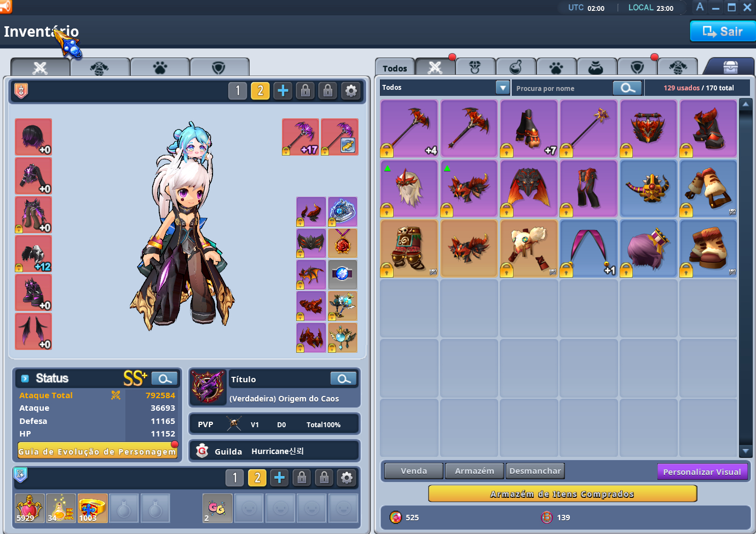Select the equipped hair item with +0

pos(33,137)
